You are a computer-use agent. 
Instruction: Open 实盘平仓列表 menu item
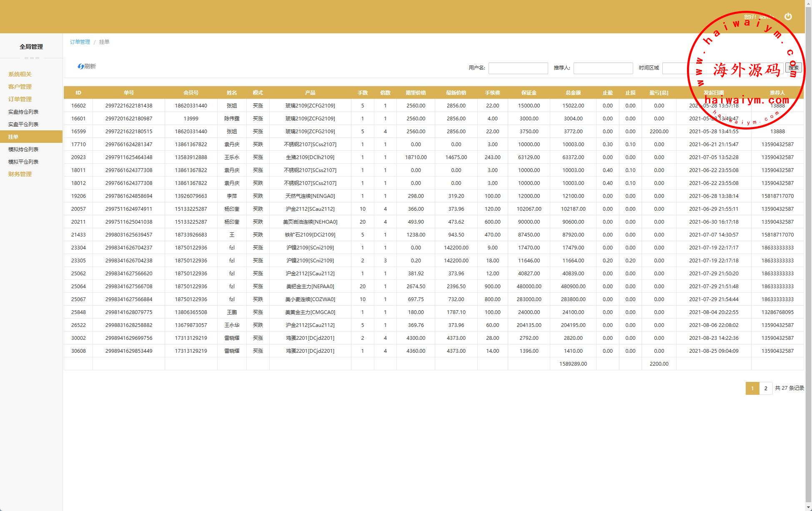[23, 124]
